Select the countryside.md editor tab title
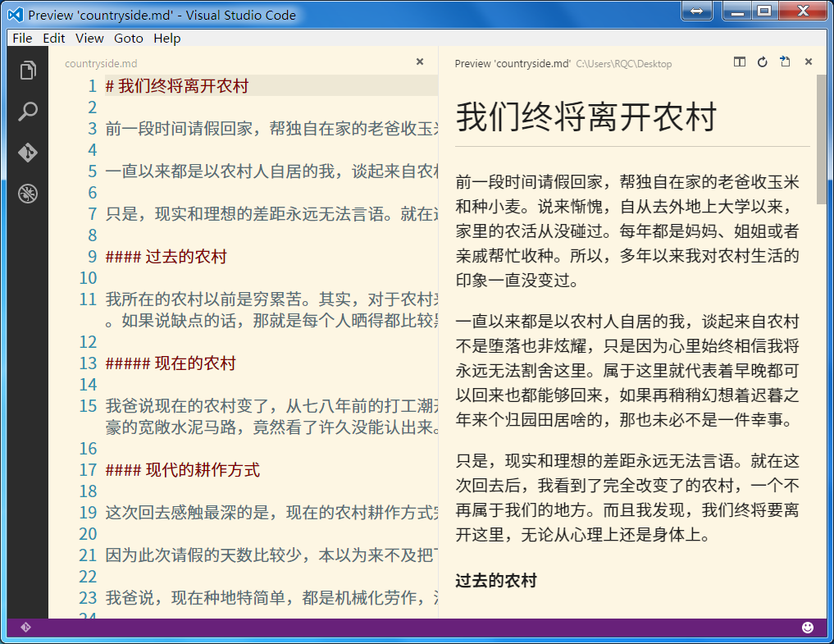The width and height of the screenshot is (834, 644). pos(101,64)
